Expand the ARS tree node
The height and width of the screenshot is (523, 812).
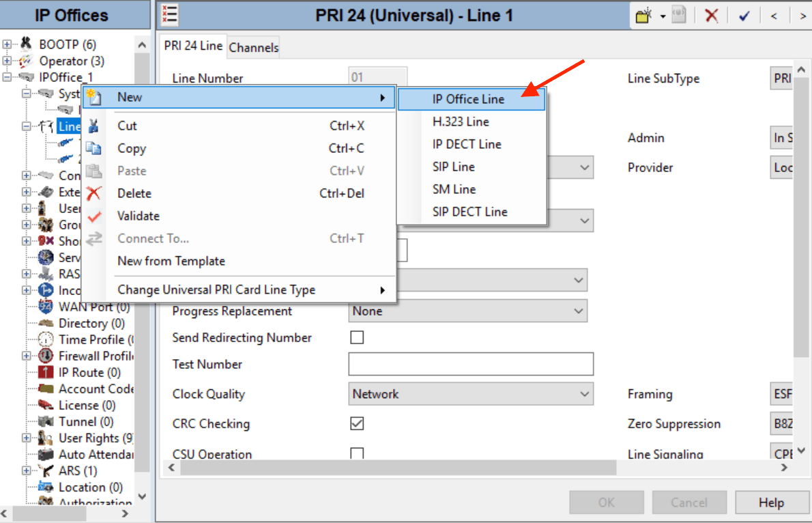[27, 470]
